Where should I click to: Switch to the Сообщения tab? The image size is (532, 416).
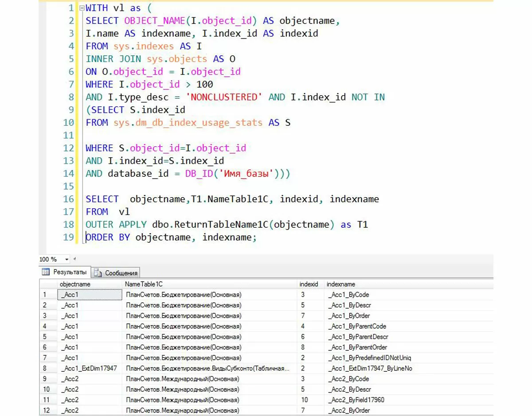click(x=116, y=273)
